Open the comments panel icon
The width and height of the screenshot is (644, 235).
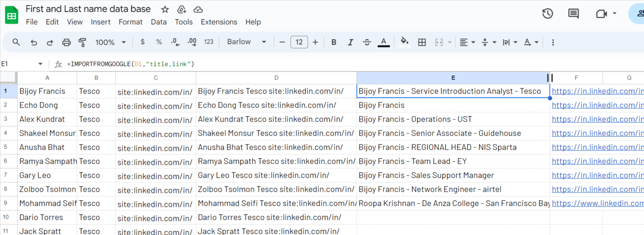pyautogui.click(x=573, y=14)
